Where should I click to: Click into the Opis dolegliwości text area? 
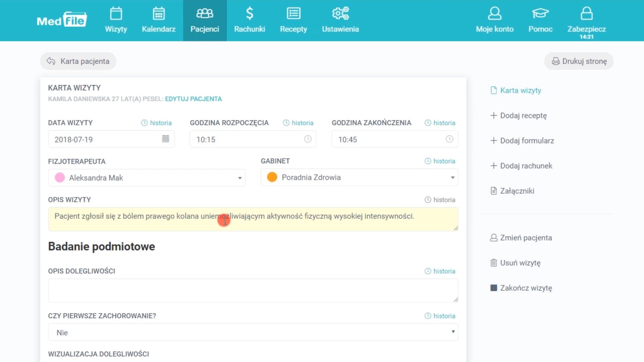point(253,290)
